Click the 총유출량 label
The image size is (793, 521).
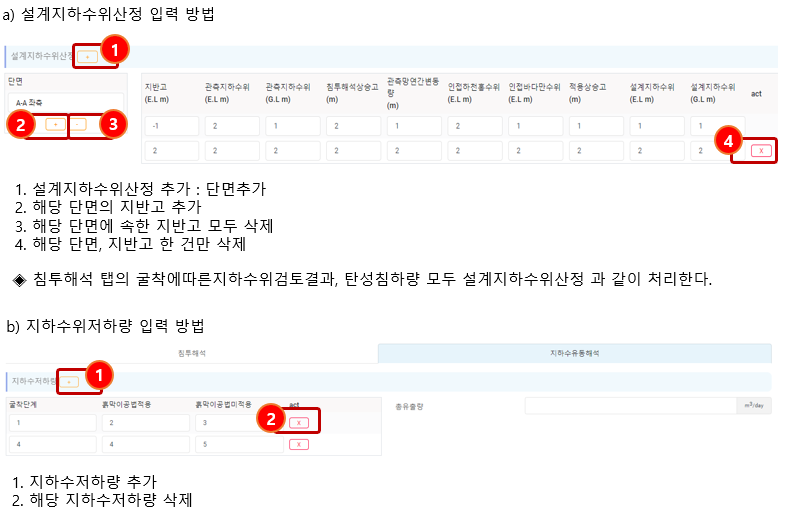click(409, 406)
